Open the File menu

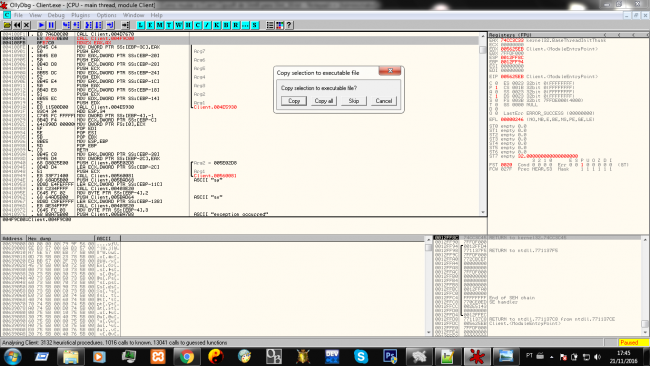click(x=18, y=15)
